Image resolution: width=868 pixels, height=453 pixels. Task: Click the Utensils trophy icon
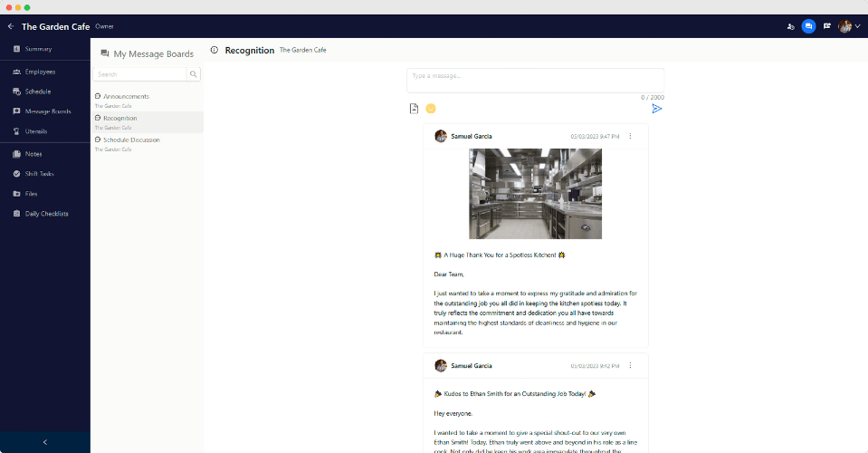[x=16, y=131]
